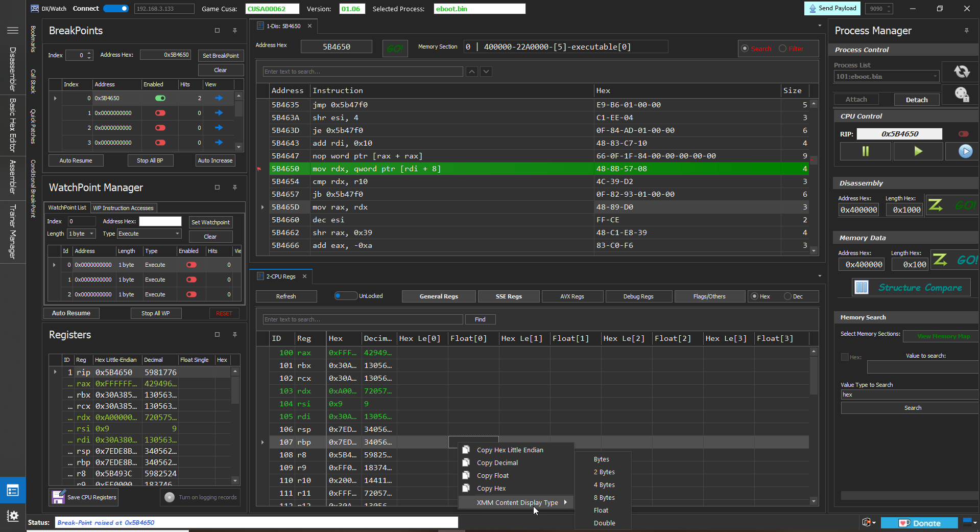This screenshot has width=980, height=532.
Task: Click the disassembly search text field
Action: tap(363, 72)
